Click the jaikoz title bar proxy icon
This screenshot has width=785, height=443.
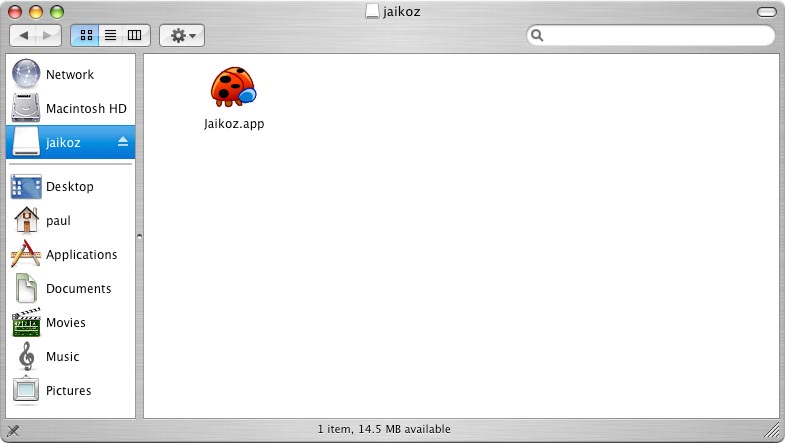371,11
